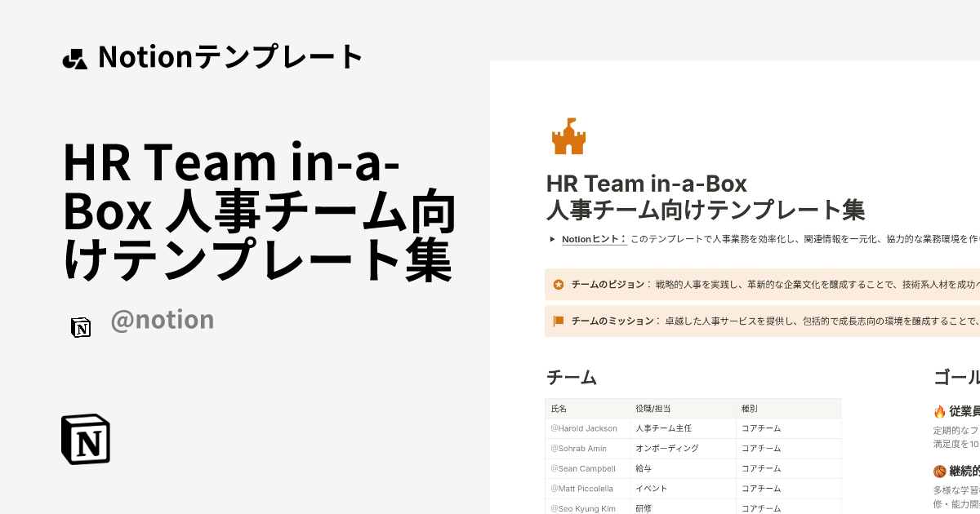Expand the Notionヒント toggle block

pyautogui.click(x=551, y=239)
